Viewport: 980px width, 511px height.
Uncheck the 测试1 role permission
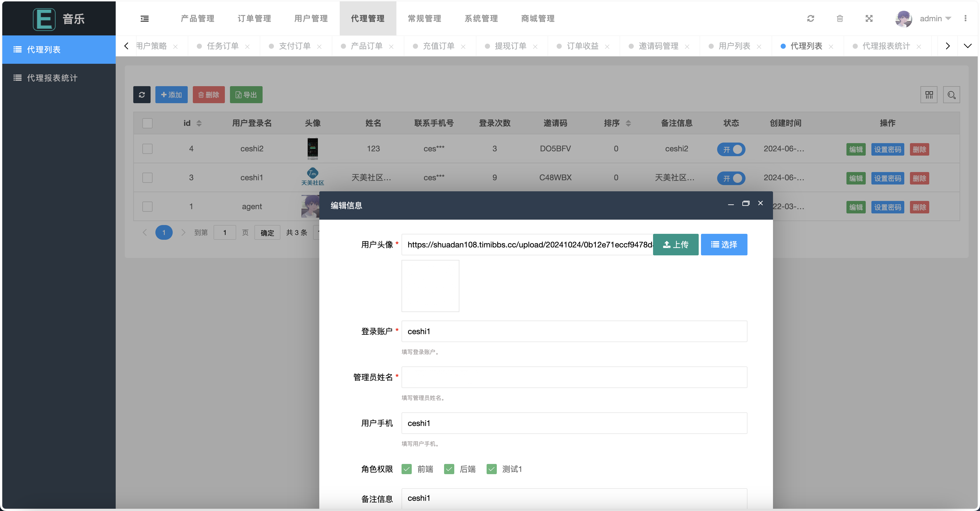click(491, 469)
